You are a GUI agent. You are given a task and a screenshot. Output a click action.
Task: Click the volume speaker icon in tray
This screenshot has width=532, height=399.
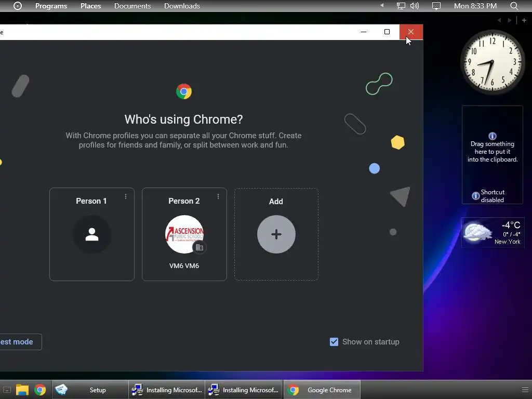point(415,6)
